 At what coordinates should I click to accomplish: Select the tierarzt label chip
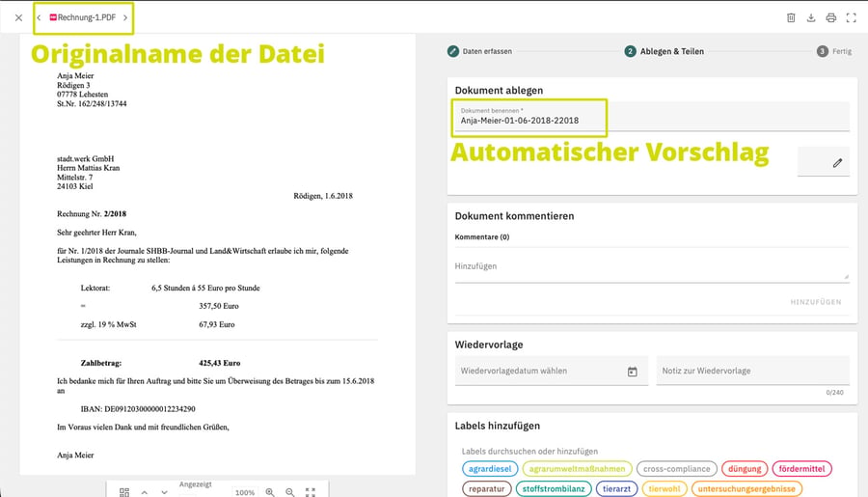tap(616, 488)
